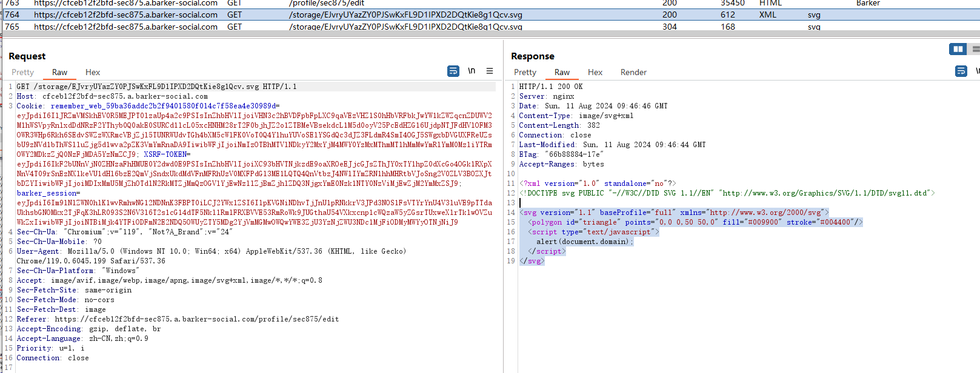Click the HTTP/1.1 200 OK status line

pyautogui.click(x=551, y=87)
